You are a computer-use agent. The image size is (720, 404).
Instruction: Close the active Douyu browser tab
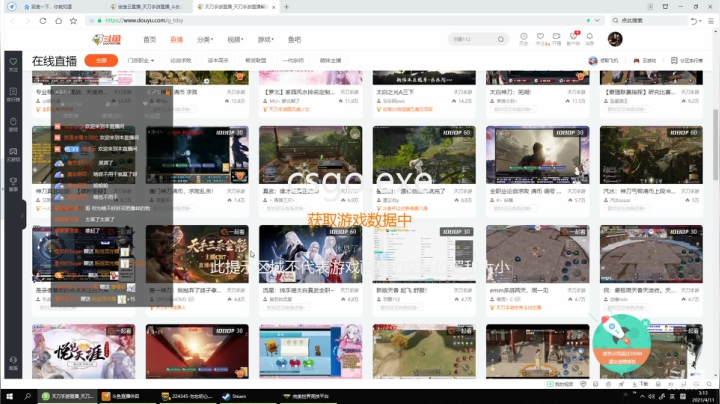(x=274, y=7)
